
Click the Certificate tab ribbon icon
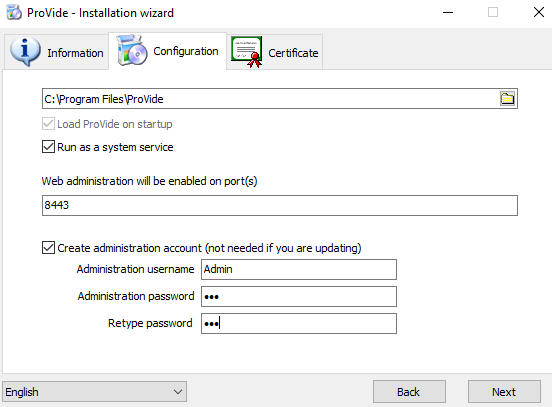click(247, 52)
